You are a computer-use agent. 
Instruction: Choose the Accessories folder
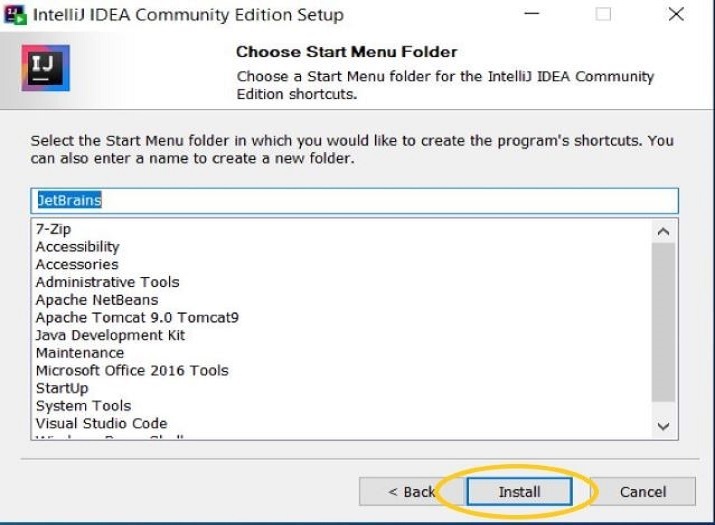[77, 265]
